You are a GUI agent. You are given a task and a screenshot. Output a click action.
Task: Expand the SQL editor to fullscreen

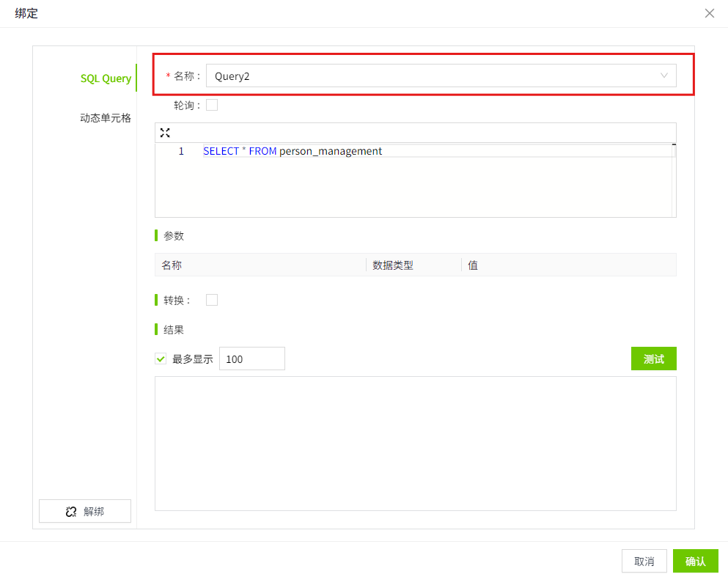[x=165, y=133]
